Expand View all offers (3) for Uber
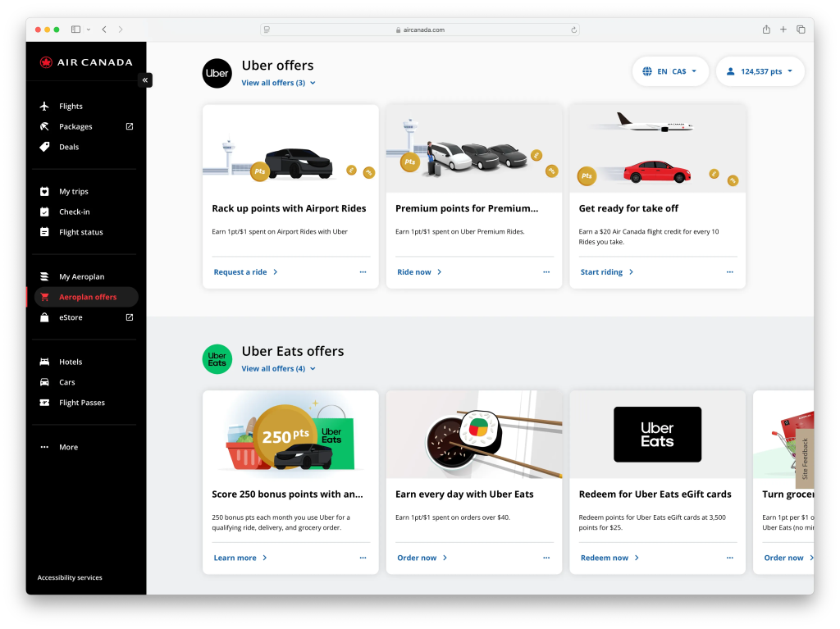840x629 pixels. point(278,83)
